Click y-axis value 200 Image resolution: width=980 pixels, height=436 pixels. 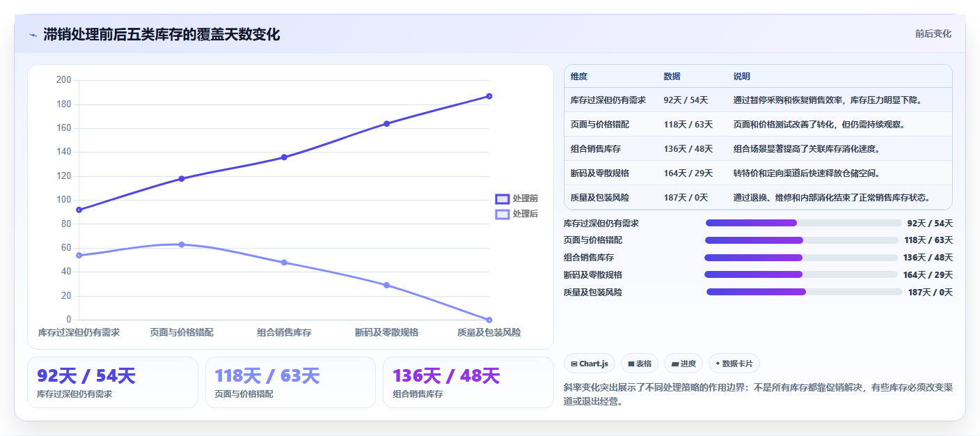point(64,80)
